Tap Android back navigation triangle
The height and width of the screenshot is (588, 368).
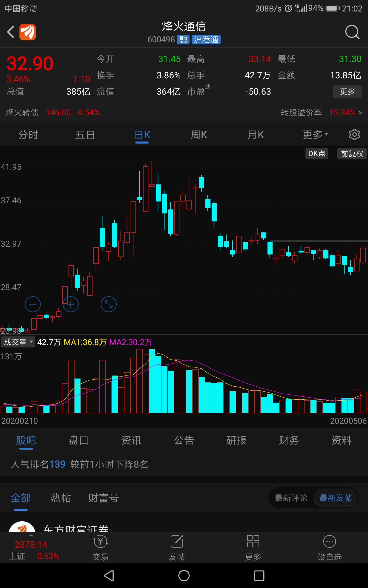109,575
